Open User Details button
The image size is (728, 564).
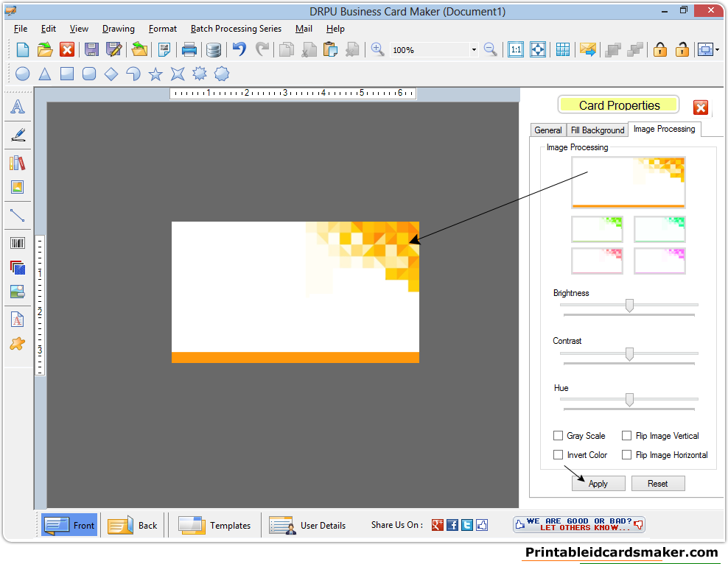point(307,525)
